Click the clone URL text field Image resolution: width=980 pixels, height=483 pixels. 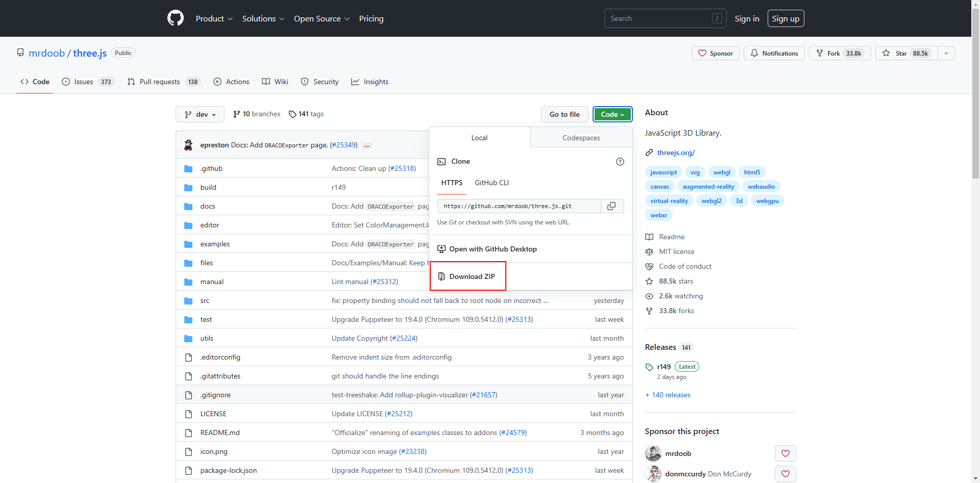coord(519,206)
